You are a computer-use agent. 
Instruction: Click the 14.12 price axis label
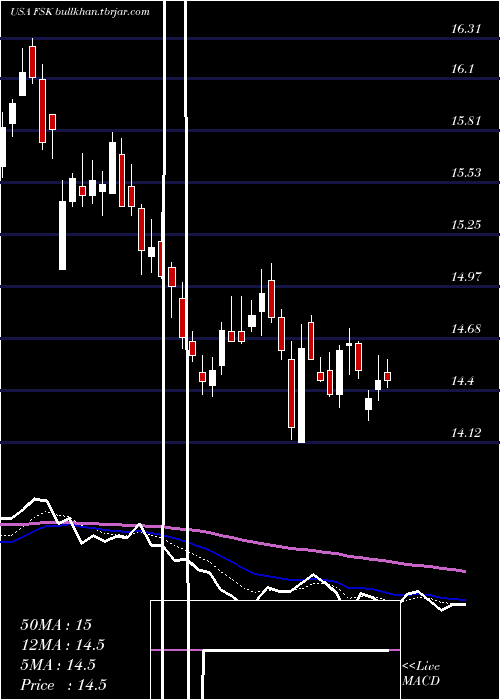click(466, 433)
